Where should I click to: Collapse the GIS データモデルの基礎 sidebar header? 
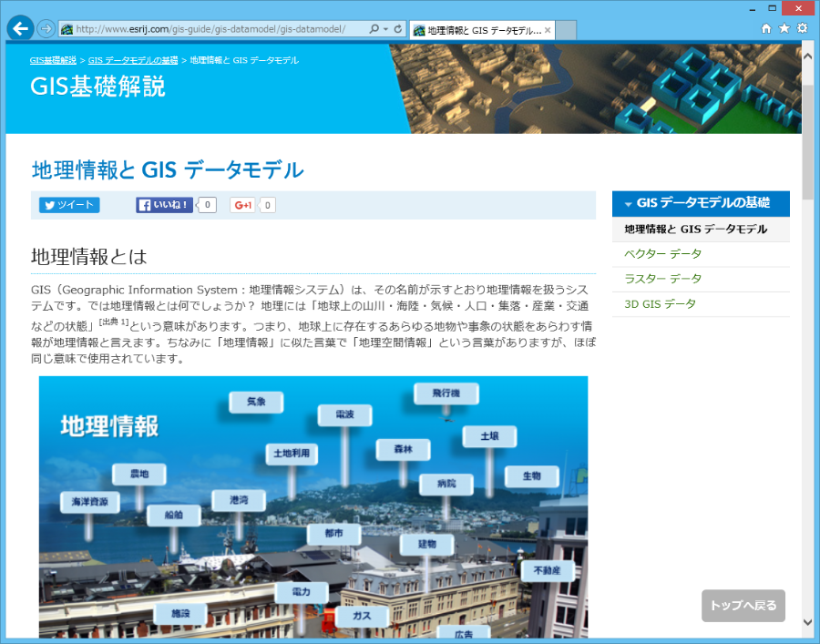click(x=700, y=203)
